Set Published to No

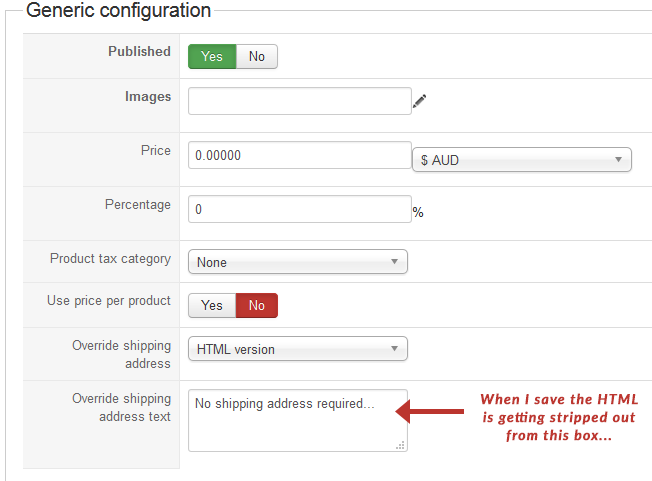click(257, 57)
